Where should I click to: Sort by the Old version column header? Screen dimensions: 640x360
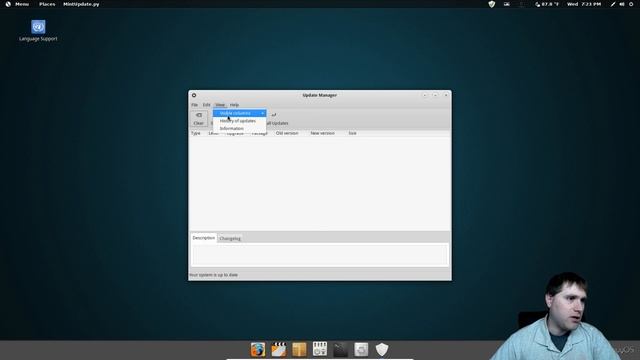tap(287, 133)
